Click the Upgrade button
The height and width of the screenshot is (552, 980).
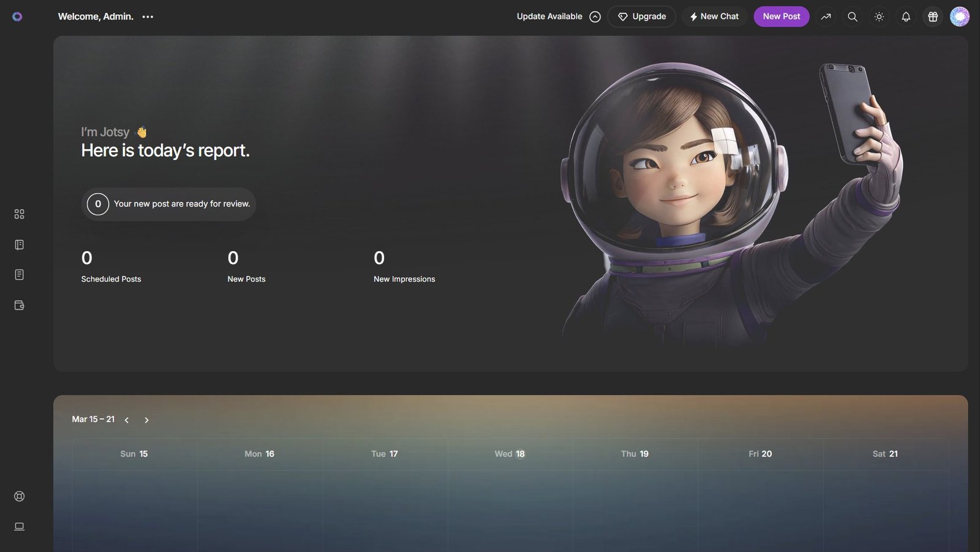coord(641,17)
